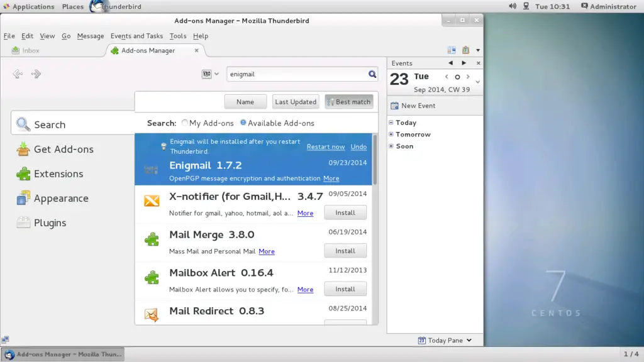Viewport: 644px width, 362px height.
Task: Click X-notifier add-on icon
Action: click(152, 200)
